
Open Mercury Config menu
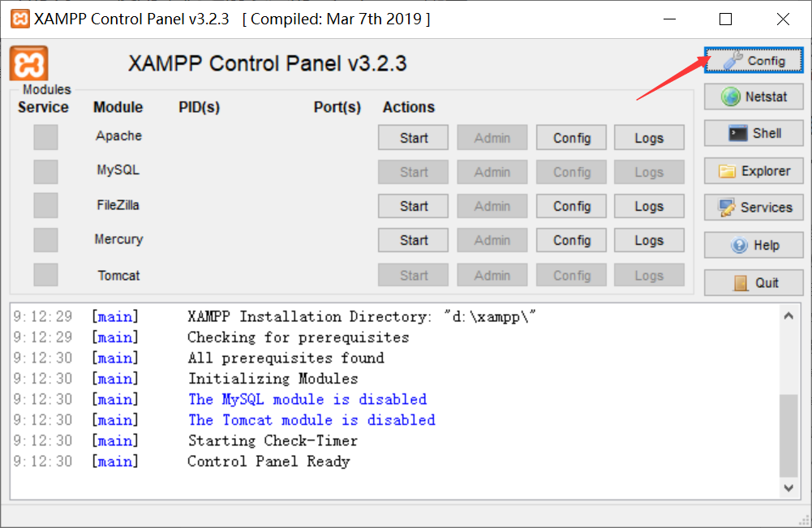[x=571, y=240]
